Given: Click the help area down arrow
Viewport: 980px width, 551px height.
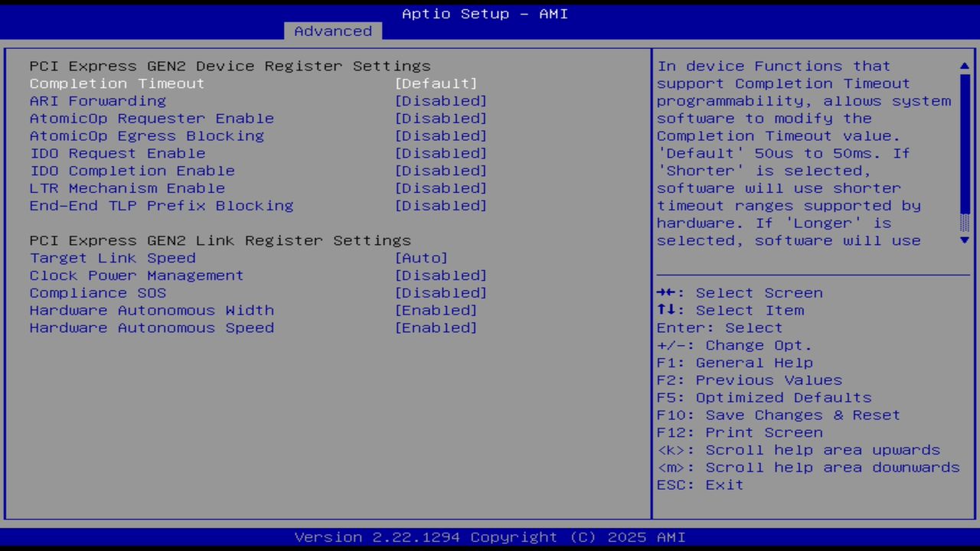Looking at the screenshot, I should point(964,240).
